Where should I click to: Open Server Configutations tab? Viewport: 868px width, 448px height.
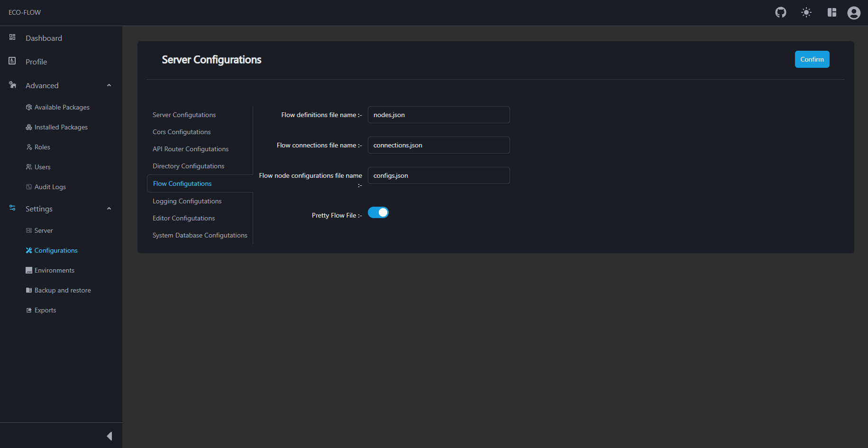pyautogui.click(x=184, y=115)
